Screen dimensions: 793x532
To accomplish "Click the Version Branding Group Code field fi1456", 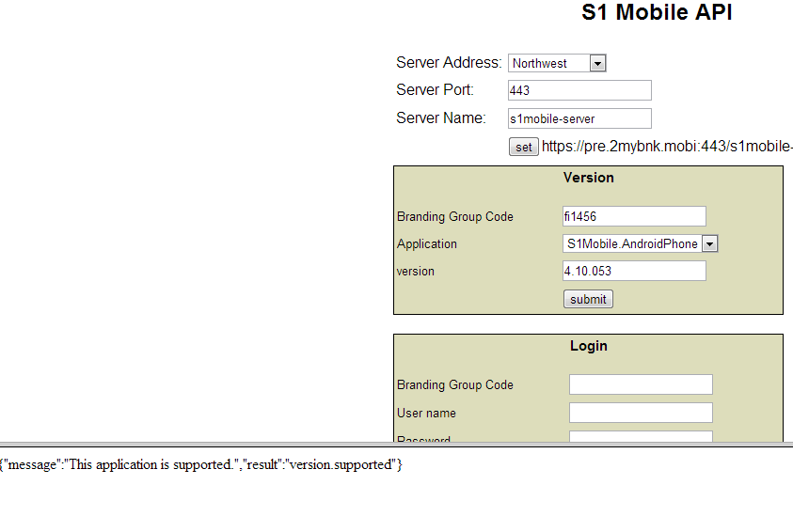I will pyautogui.click(x=634, y=216).
